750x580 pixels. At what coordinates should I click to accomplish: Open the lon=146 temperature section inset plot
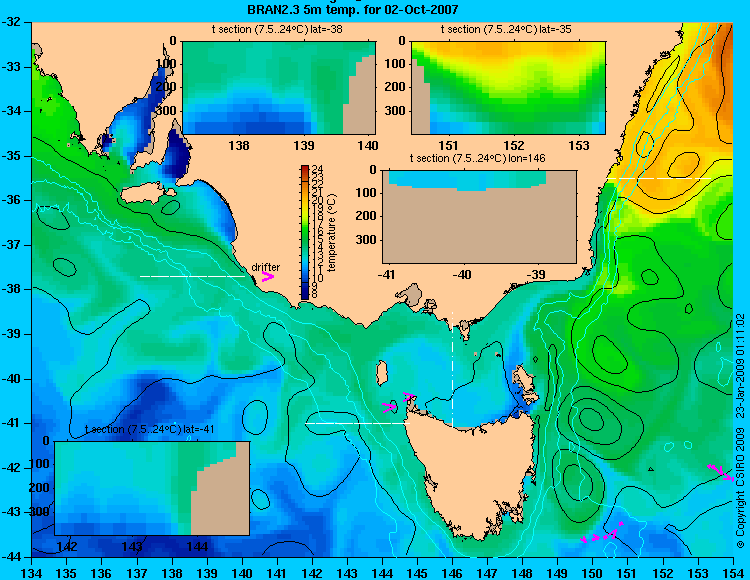tap(479, 217)
